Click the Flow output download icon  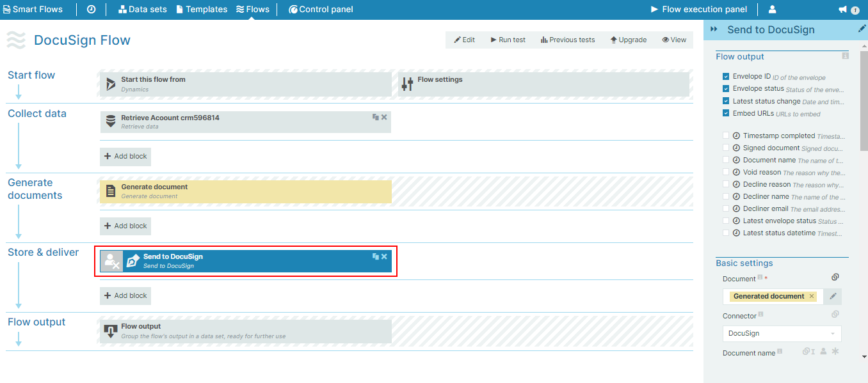tap(110, 331)
